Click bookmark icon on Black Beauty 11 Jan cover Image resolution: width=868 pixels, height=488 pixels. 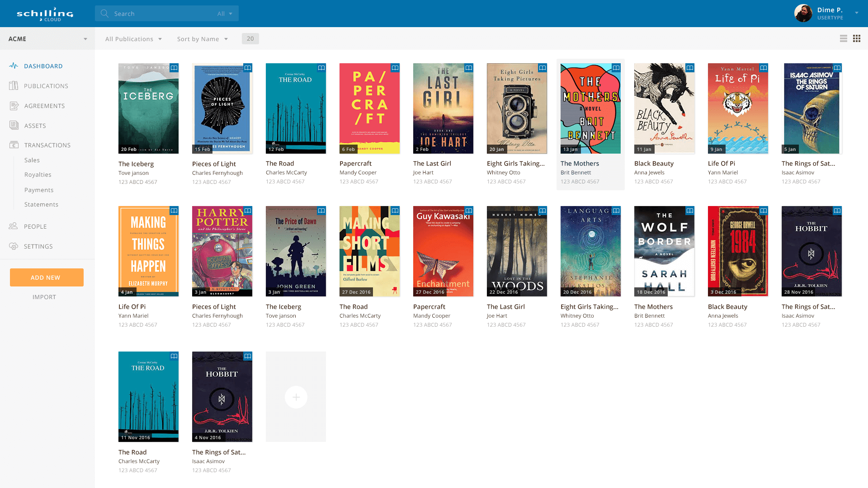coord(690,68)
